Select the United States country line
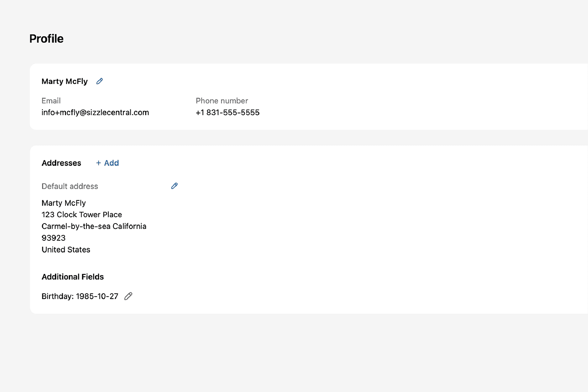Image resolution: width=588 pixels, height=392 pixels. click(66, 250)
